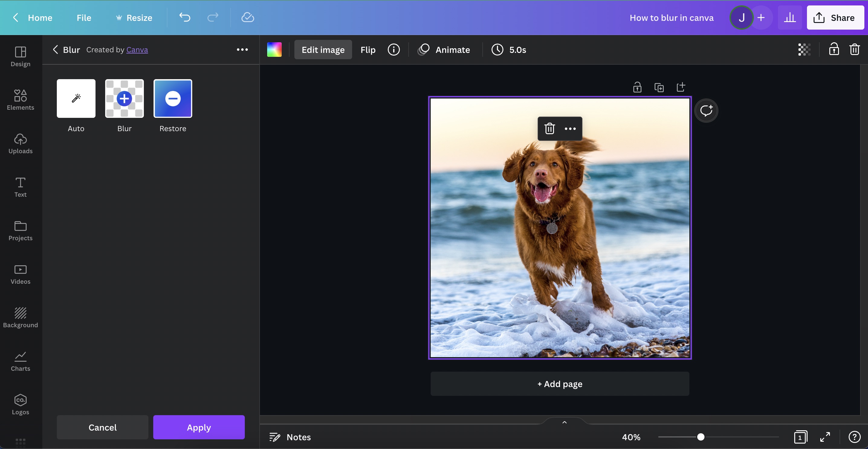This screenshot has height=449, width=868.
Task: Apply the blur effect
Action: [x=199, y=427]
